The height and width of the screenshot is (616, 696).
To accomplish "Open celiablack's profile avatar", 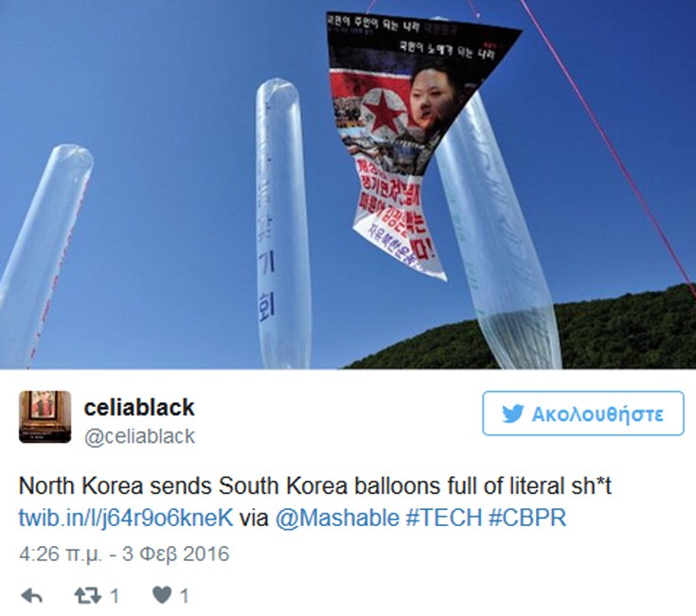I will coord(45,417).
